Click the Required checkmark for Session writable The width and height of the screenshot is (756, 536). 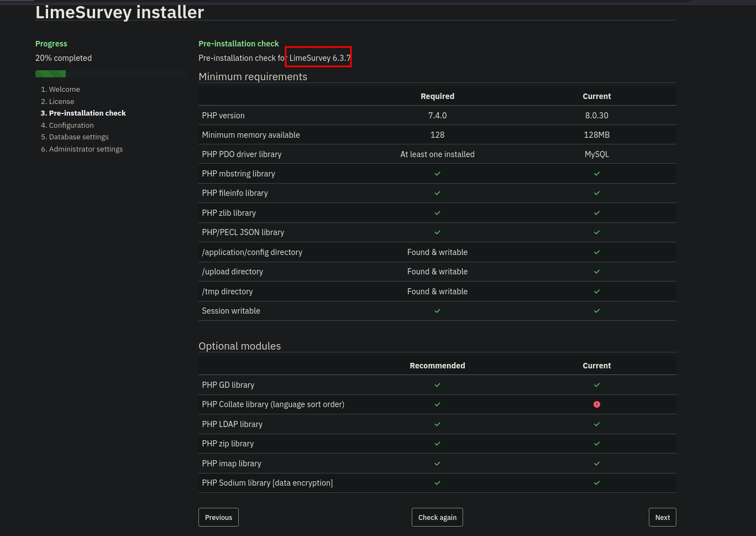tap(437, 311)
